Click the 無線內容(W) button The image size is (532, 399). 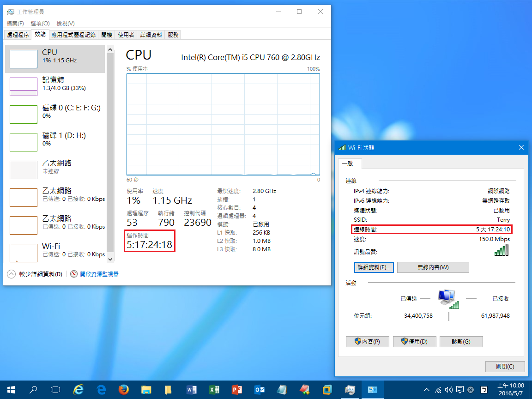tap(433, 267)
